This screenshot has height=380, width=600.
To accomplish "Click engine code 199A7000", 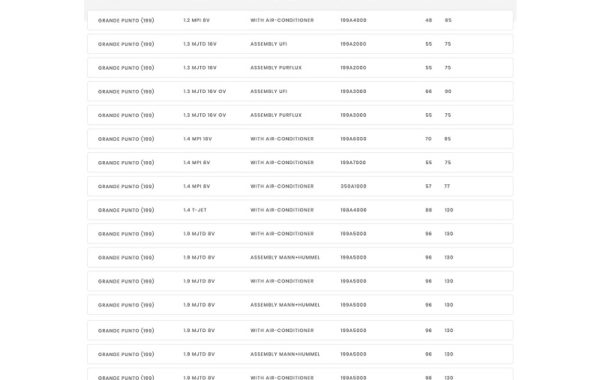I will 353,163.
